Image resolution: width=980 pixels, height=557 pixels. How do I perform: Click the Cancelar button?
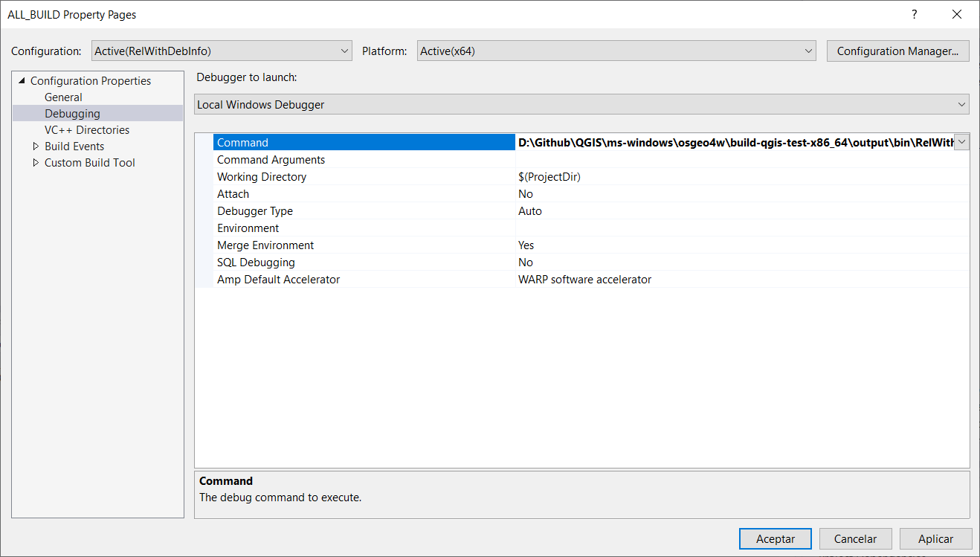tap(855, 539)
